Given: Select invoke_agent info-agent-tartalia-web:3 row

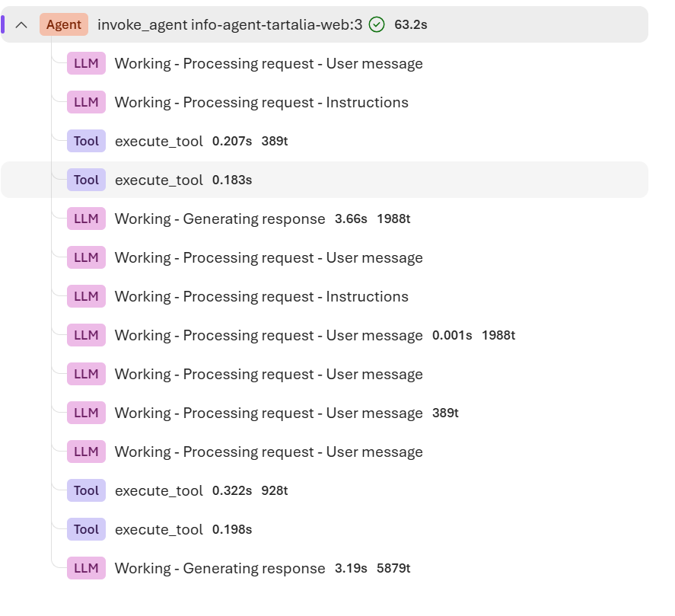Looking at the screenshot, I should click(325, 24).
